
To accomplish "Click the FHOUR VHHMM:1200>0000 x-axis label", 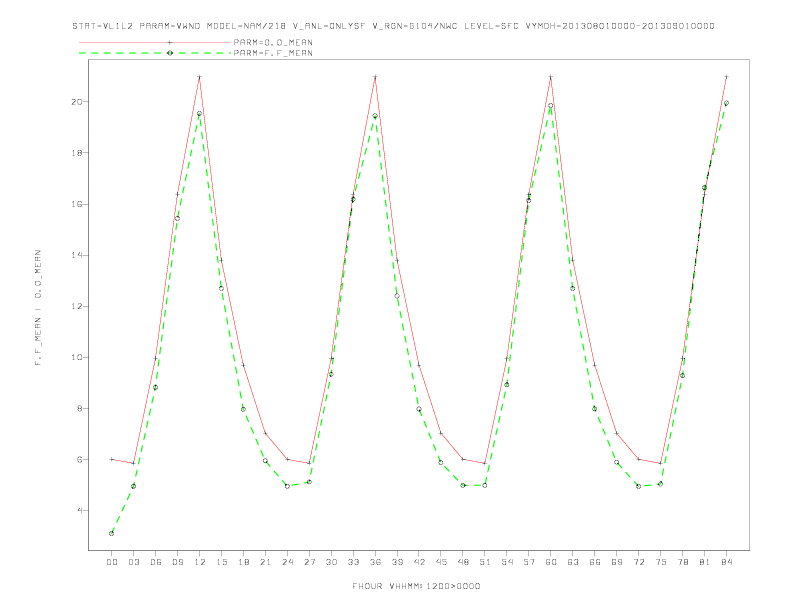I will pyautogui.click(x=416, y=586).
